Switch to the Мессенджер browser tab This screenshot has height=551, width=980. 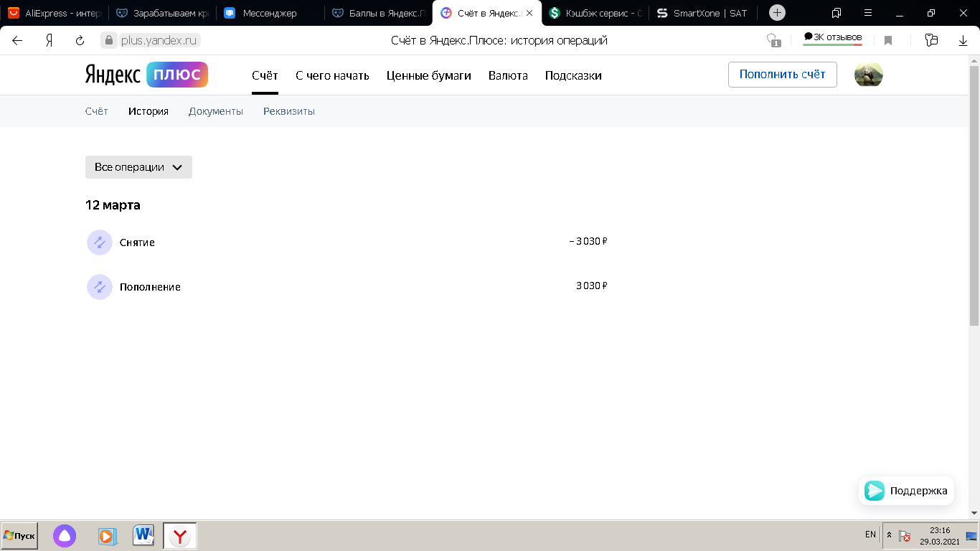click(271, 13)
